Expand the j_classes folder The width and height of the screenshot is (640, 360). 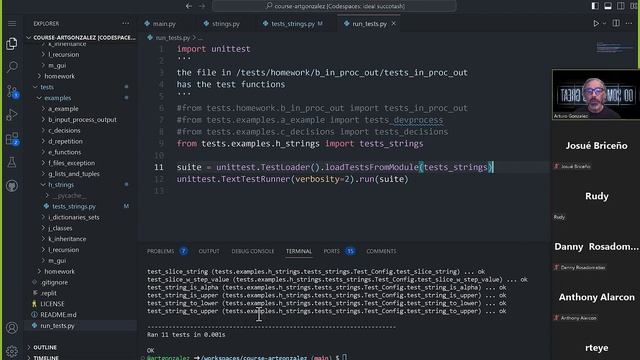60,228
